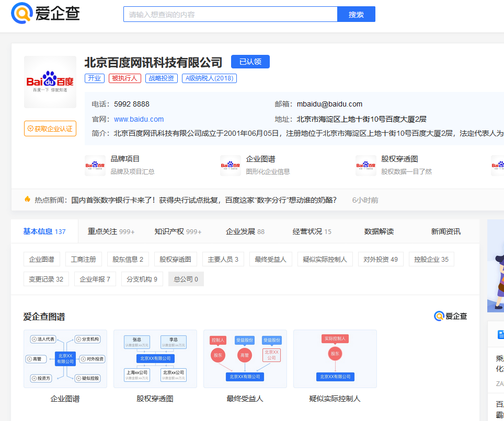Viewport: 504px width, 421px height.
Task: Select the 股权穿透图 sub-tab button
Action: click(x=176, y=259)
